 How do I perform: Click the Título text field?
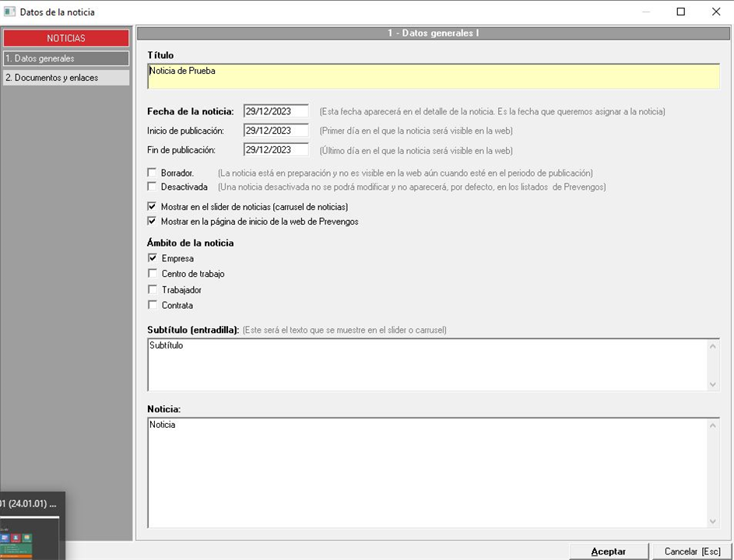433,76
